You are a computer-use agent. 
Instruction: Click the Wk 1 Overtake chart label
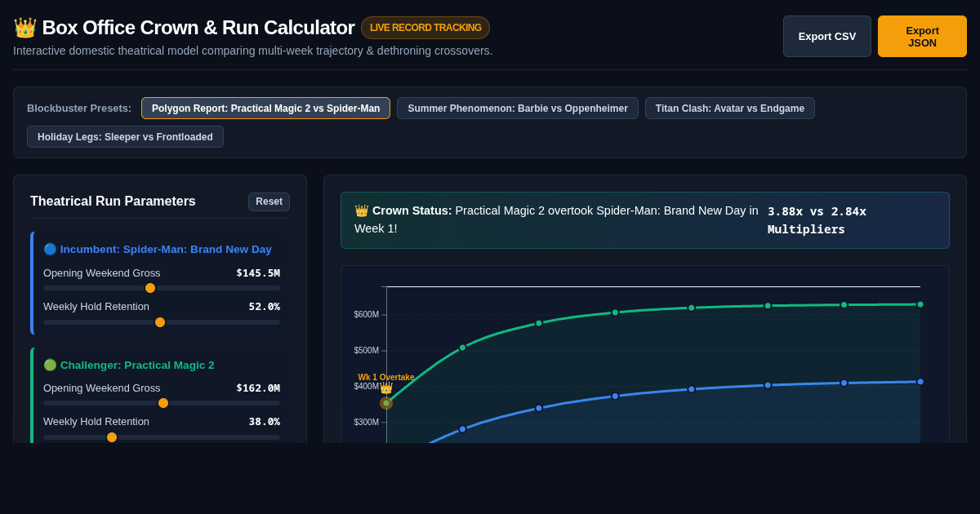(x=386, y=378)
